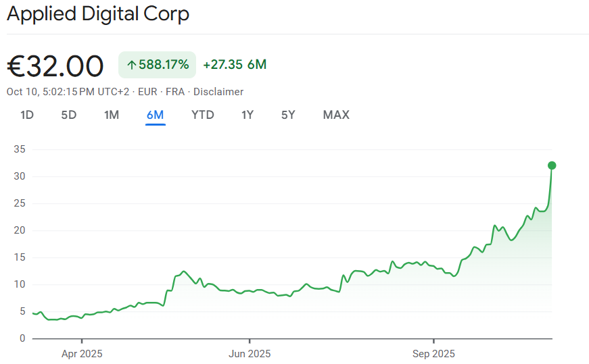Click the Jun 2025 axis label
The image size is (589, 364).
tap(250, 353)
